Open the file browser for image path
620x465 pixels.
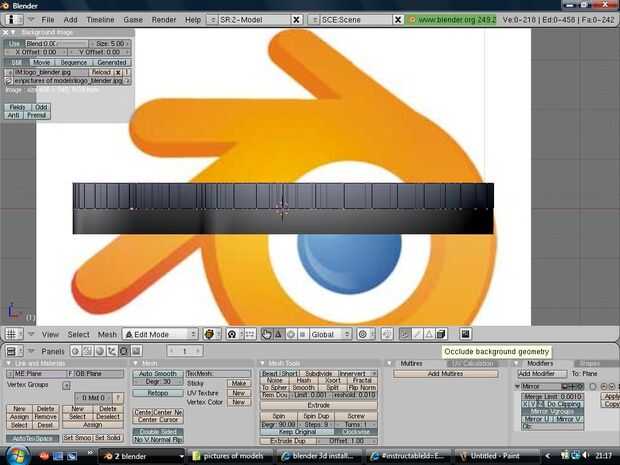[9, 81]
